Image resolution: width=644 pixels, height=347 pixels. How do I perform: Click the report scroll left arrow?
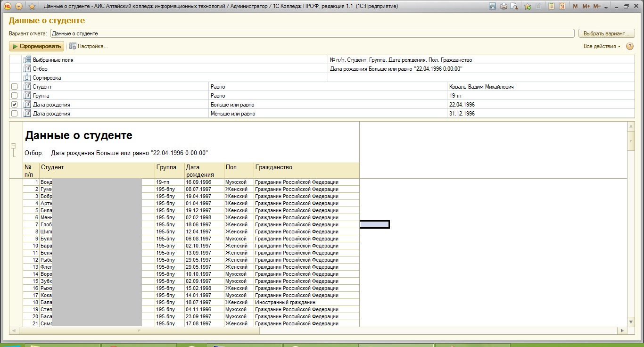coord(14,330)
